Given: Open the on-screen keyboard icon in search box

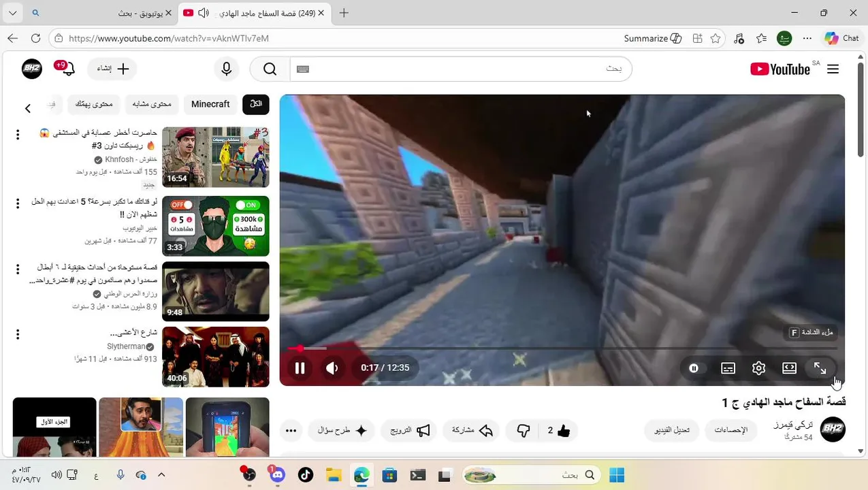Looking at the screenshot, I should (303, 69).
